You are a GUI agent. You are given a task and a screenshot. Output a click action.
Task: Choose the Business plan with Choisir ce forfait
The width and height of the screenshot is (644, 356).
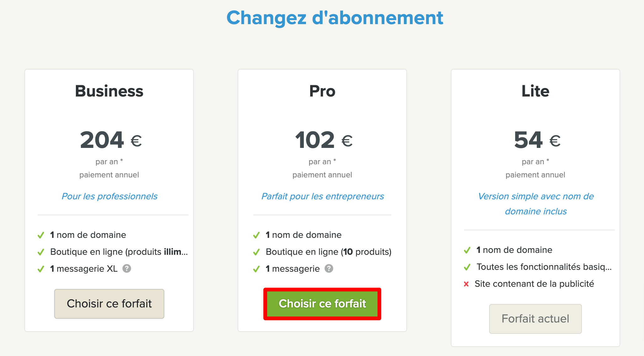109,304
